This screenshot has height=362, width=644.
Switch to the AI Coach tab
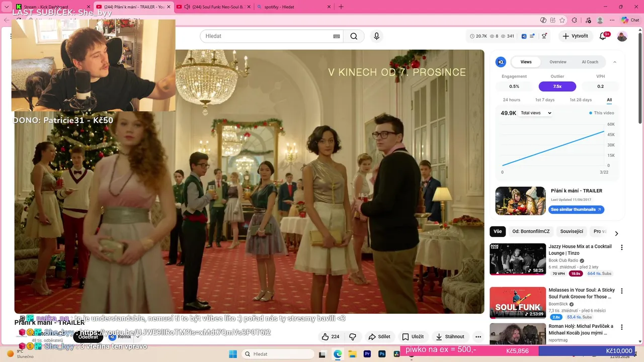click(x=590, y=62)
